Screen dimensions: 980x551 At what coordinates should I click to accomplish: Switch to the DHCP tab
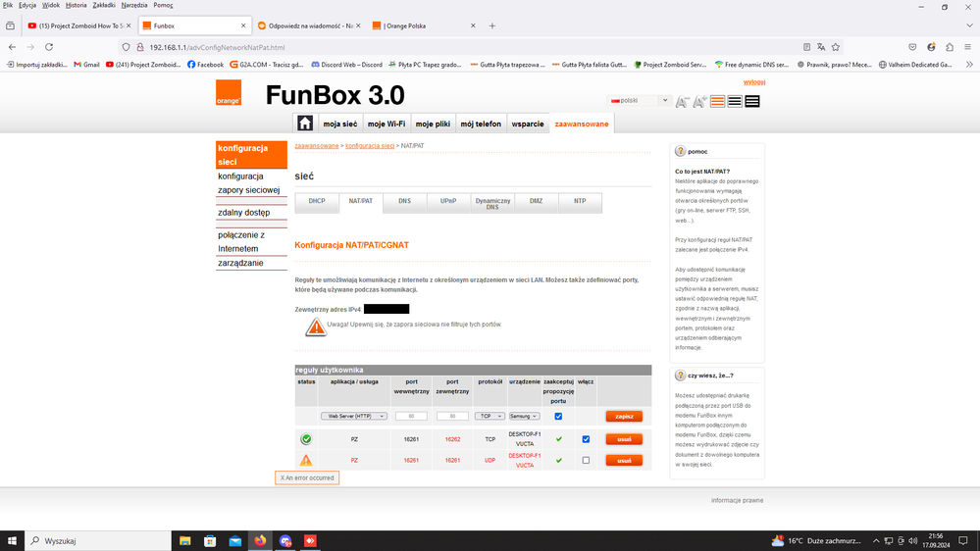pos(317,202)
